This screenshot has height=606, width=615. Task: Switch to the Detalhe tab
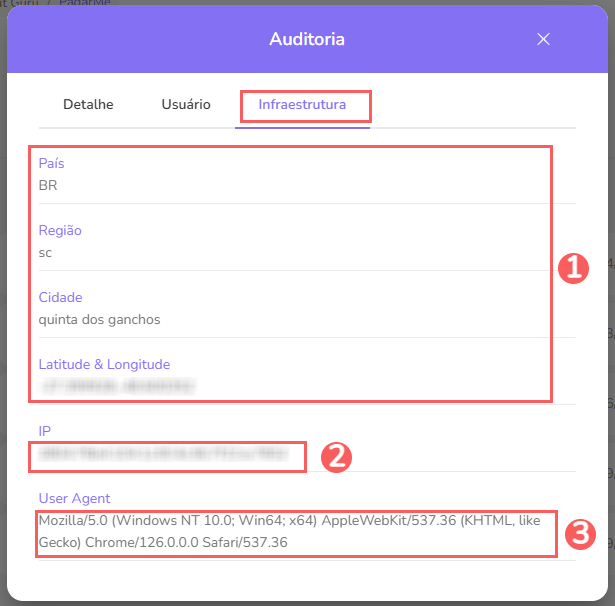pyautogui.click(x=88, y=105)
